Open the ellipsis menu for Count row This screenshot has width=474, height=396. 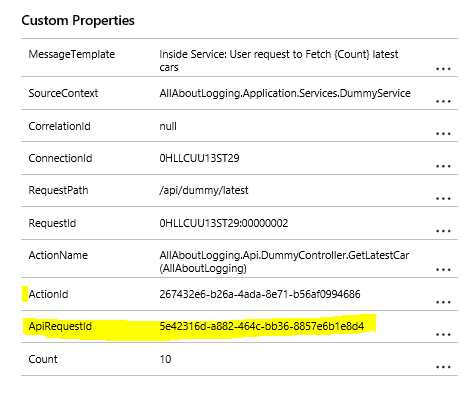(443, 367)
